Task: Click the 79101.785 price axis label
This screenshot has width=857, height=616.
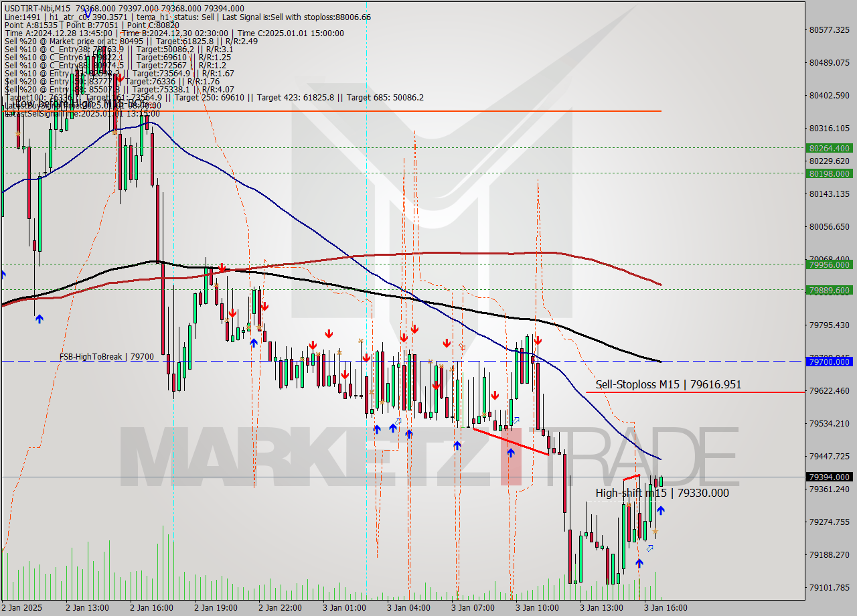Action: pyautogui.click(x=830, y=587)
